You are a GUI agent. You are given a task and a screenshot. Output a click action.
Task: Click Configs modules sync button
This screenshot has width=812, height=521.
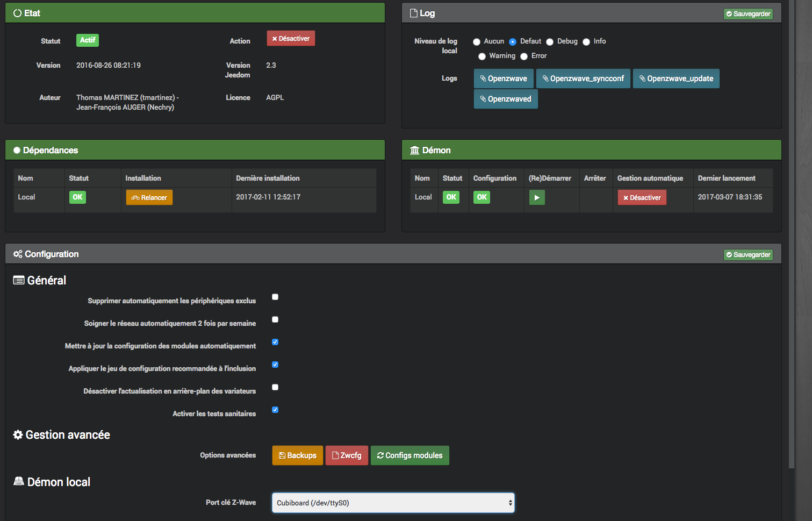coord(410,455)
